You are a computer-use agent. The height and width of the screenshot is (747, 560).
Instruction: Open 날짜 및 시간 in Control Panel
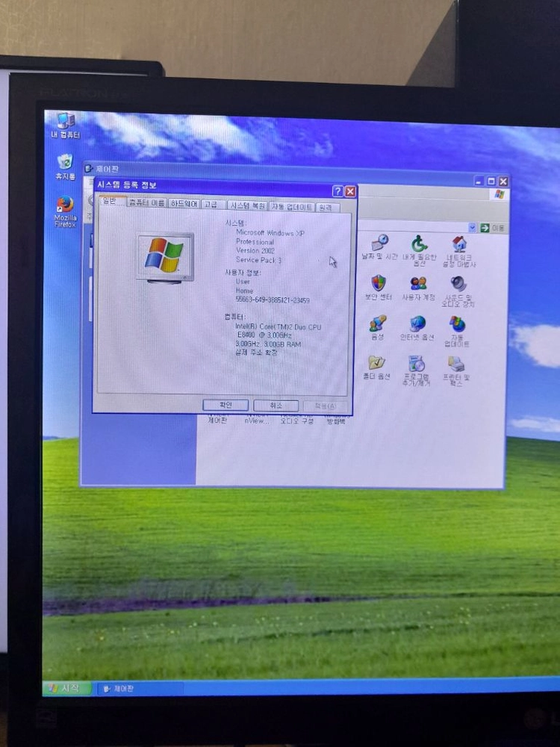(379, 247)
